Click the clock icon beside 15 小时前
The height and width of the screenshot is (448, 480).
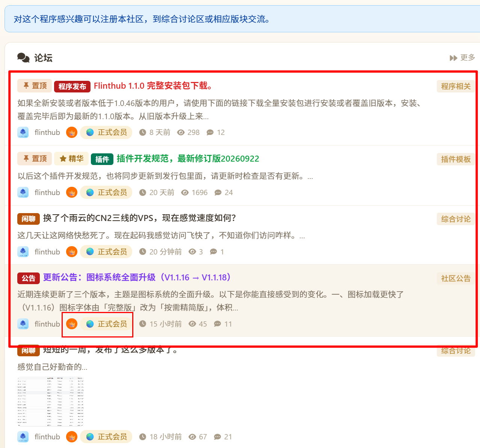pos(142,324)
